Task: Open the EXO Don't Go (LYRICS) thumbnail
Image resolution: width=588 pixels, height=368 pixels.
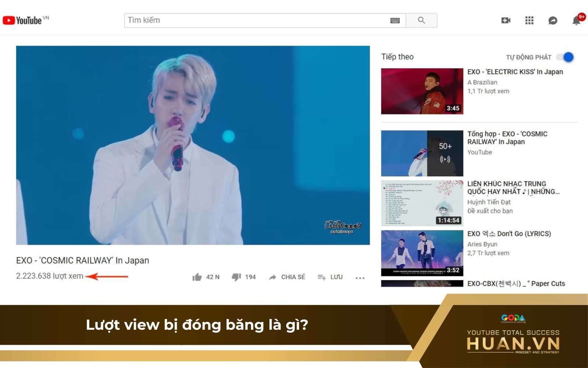Action: coord(422,253)
